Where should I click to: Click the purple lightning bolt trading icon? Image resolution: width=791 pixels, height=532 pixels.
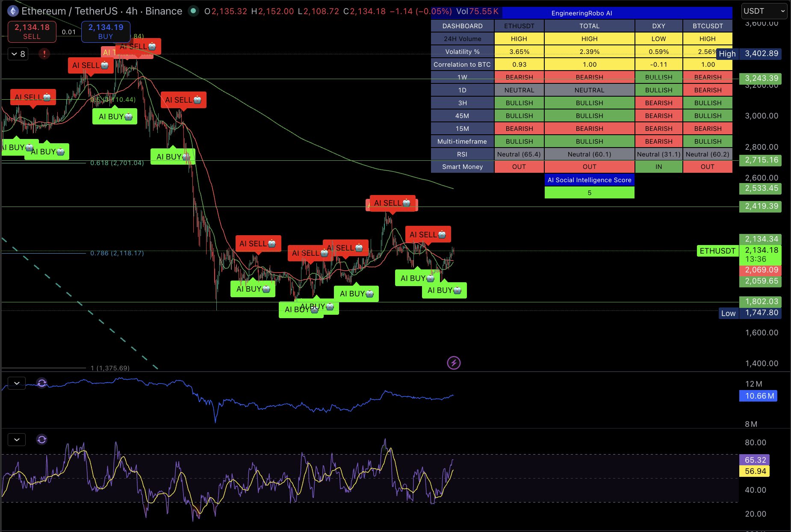coord(454,363)
